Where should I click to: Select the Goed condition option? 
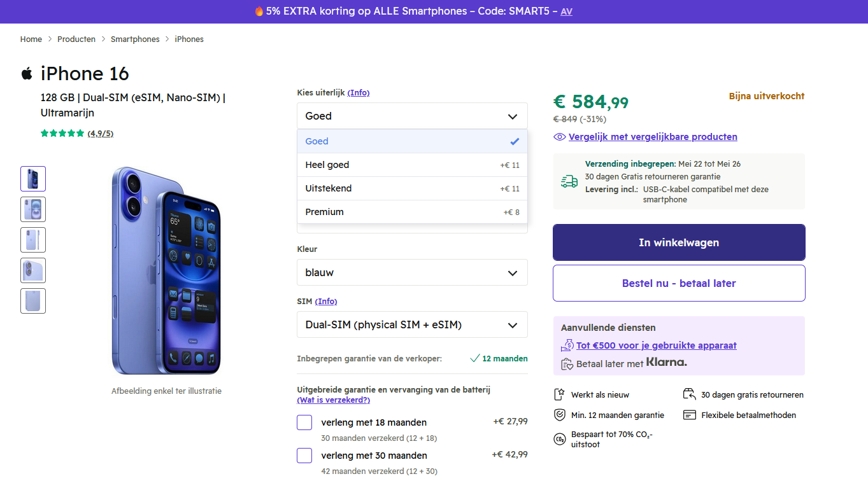point(412,141)
